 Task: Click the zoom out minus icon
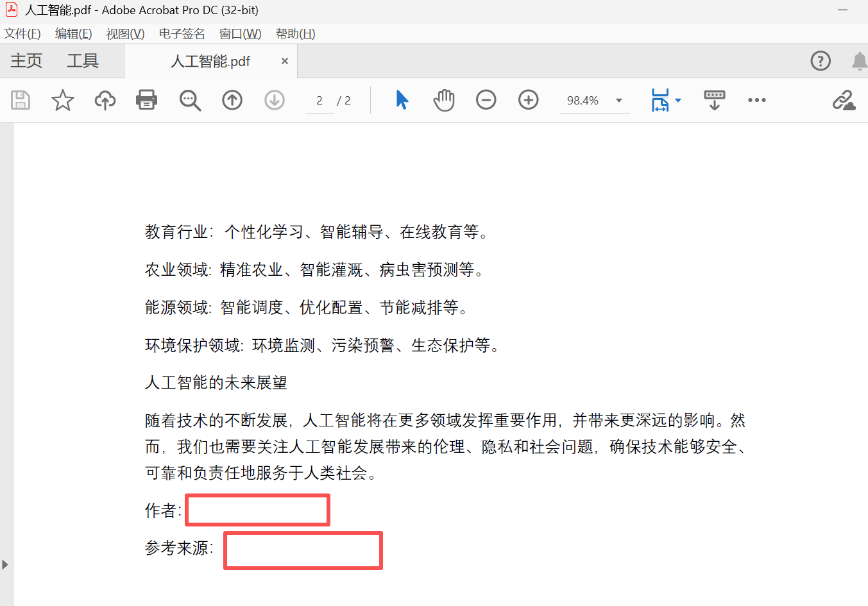pyautogui.click(x=486, y=100)
